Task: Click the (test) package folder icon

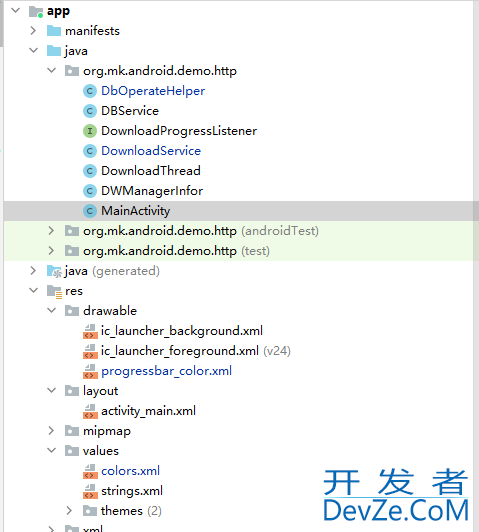Action: (72, 251)
